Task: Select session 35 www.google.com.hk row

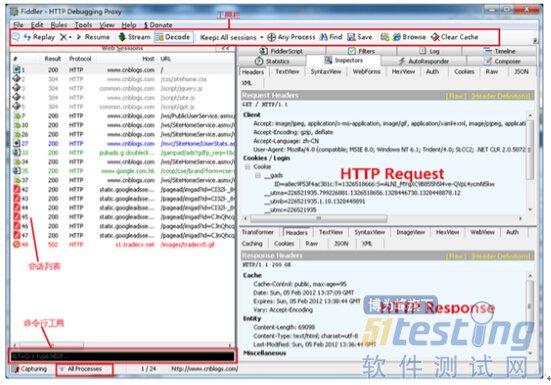Action: 123,171
